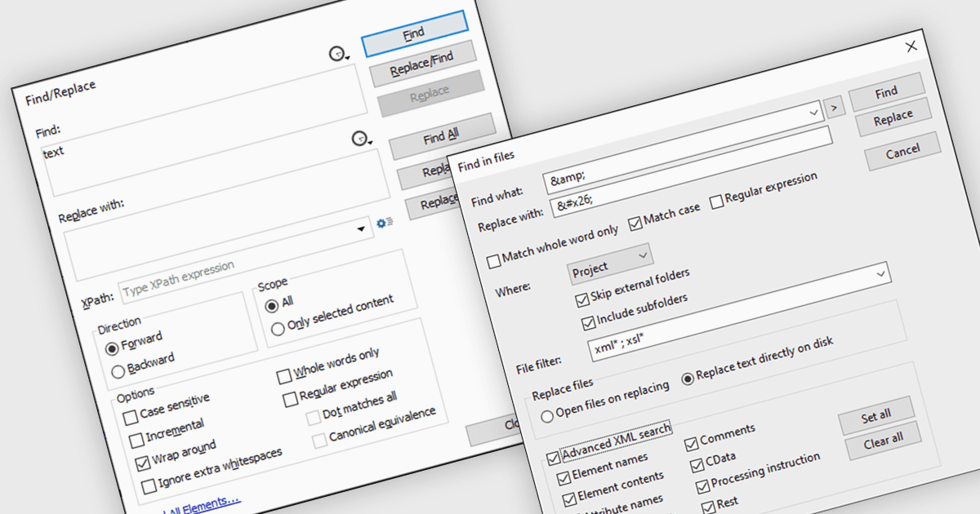Cancel the Find in files dialog
The height and width of the screenshot is (514, 980).
coord(902,152)
